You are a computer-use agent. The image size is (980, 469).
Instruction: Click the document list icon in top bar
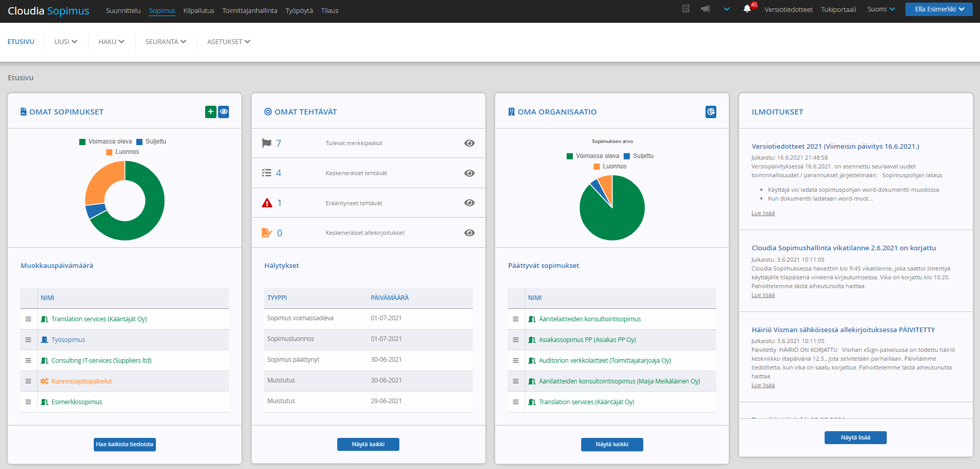(686, 9)
